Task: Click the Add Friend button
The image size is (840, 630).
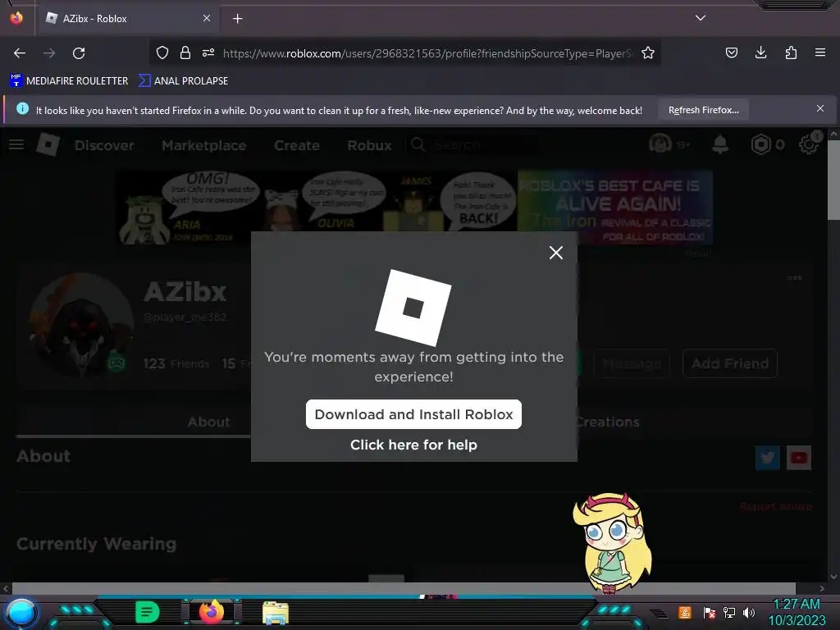Action: click(x=729, y=363)
